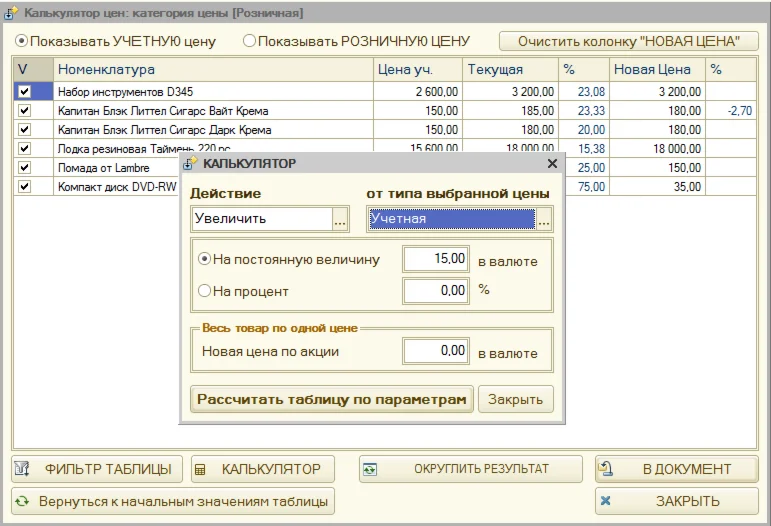This screenshot has width=771, height=526.
Task: Click the X icon on ЗАКРЫТЬ button
Action: coord(606,501)
